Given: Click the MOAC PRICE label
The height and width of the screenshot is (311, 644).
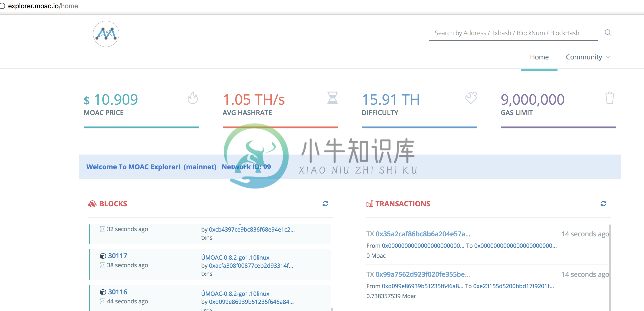Looking at the screenshot, I should click(104, 113).
